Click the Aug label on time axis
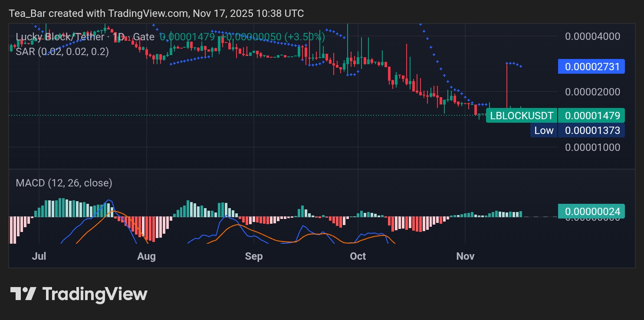 [146, 256]
